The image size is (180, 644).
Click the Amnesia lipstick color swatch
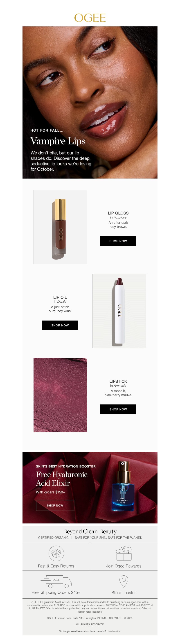(60, 395)
